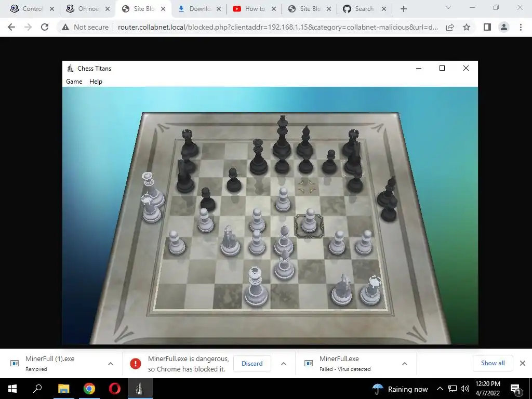Open the Windows Start menu
Screen dimensions: 532x399
click(x=12, y=389)
